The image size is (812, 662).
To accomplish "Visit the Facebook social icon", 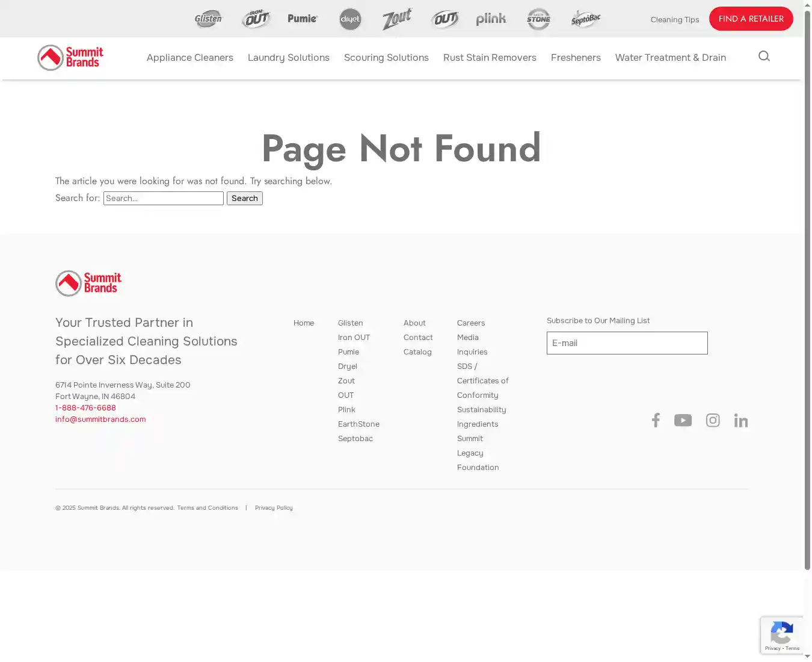I will click(x=656, y=420).
